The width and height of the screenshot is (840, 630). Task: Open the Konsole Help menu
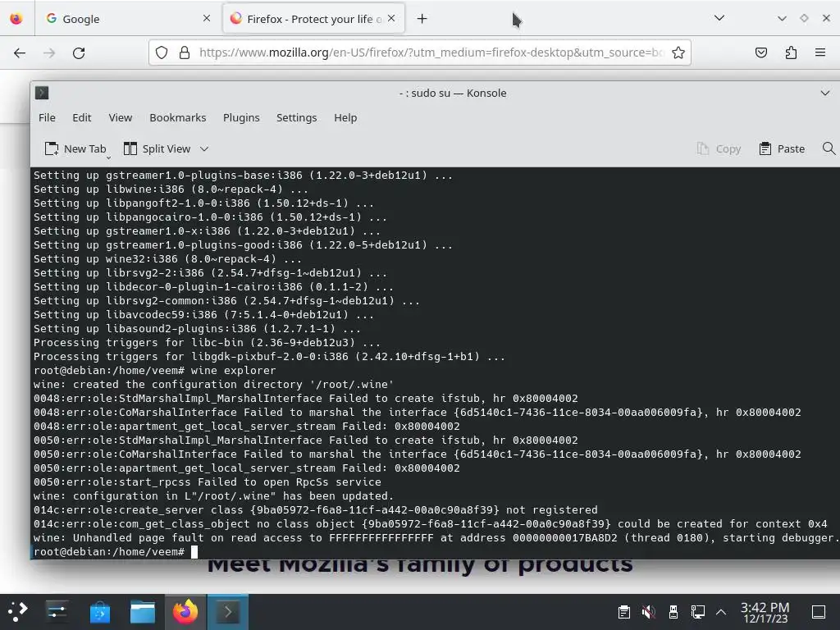345,117
